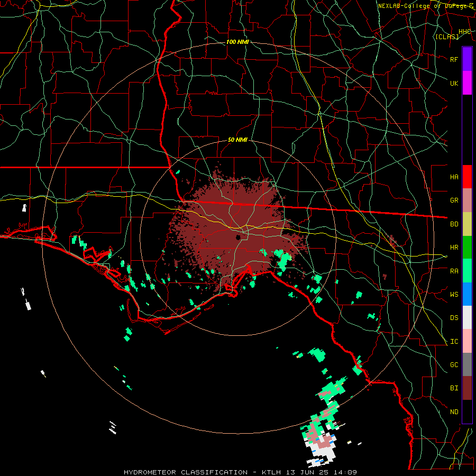The width and height of the screenshot is (476, 476).
Task: Click the 'RF' legend label
Action: (x=454, y=59)
